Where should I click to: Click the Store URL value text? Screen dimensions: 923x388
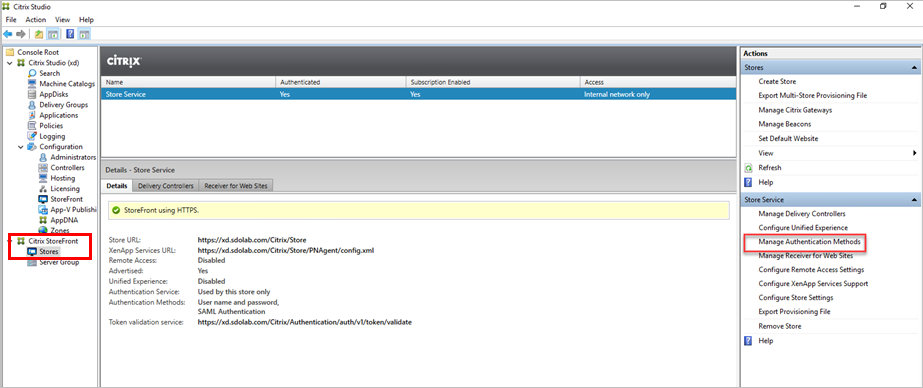tap(252, 240)
